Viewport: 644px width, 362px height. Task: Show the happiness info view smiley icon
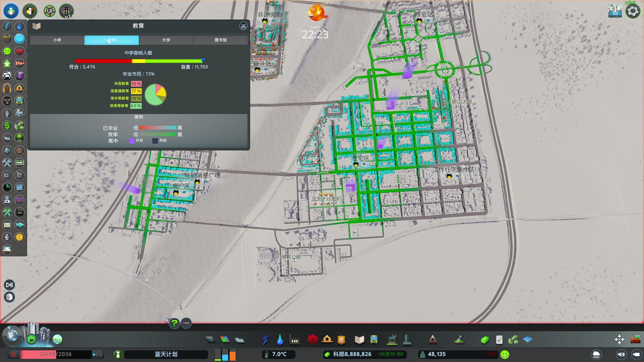7,51
